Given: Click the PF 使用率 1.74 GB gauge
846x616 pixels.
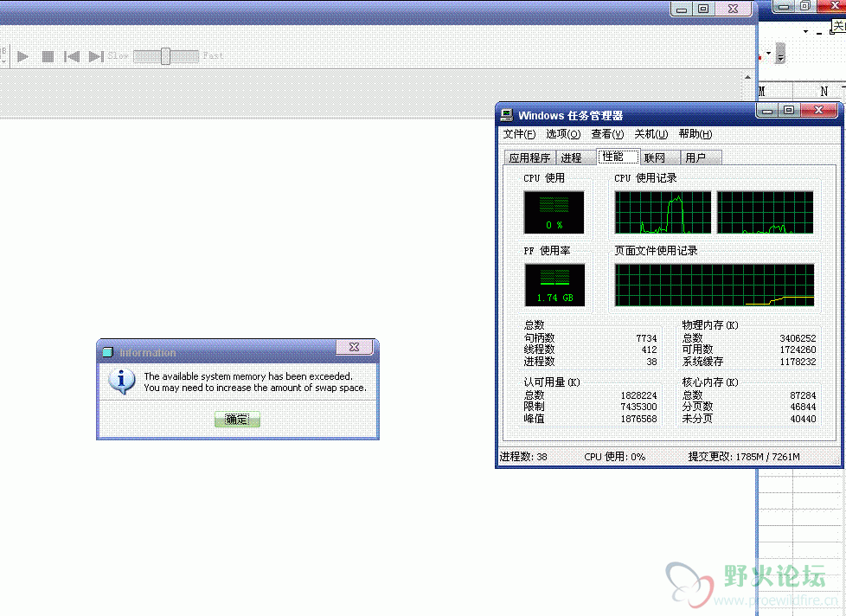Looking at the screenshot, I should [554, 285].
